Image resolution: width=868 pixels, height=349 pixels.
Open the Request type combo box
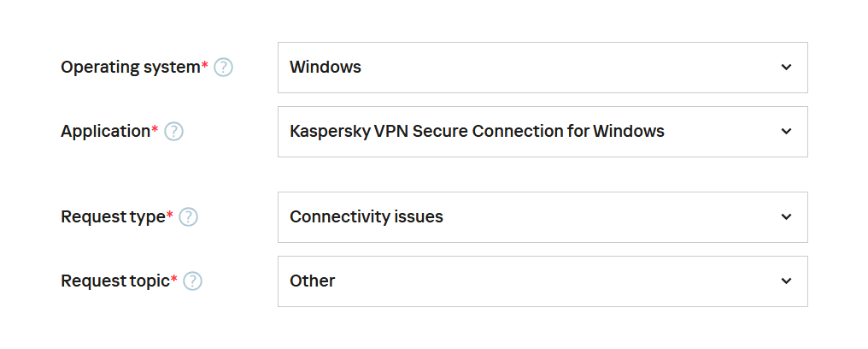(x=542, y=217)
